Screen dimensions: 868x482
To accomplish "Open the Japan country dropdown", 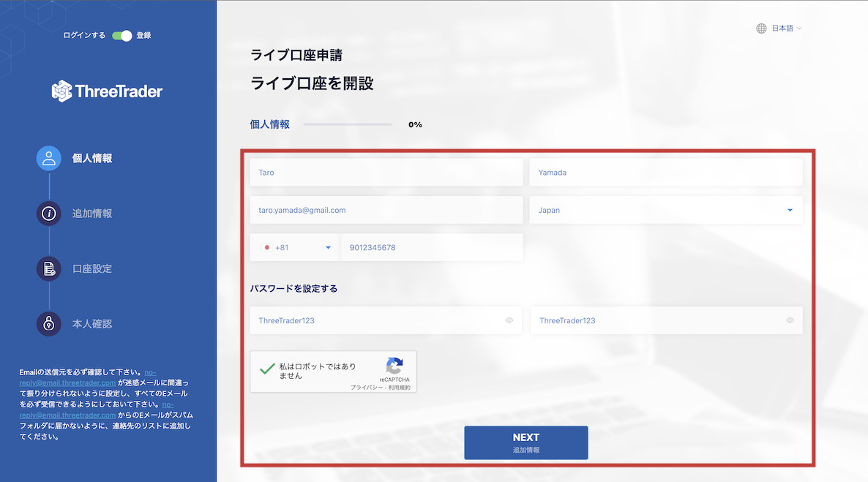I will click(x=666, y=211).
